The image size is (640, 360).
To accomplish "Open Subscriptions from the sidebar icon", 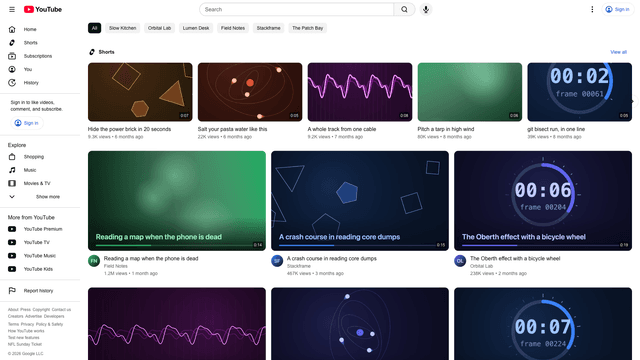I will point(12,56).
